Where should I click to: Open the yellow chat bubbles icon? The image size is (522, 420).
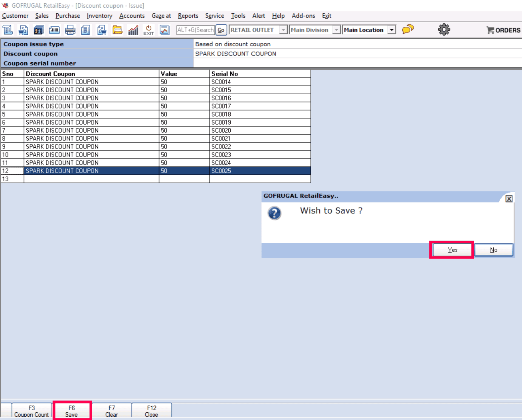pyautogui.click(x=408, y=29)
